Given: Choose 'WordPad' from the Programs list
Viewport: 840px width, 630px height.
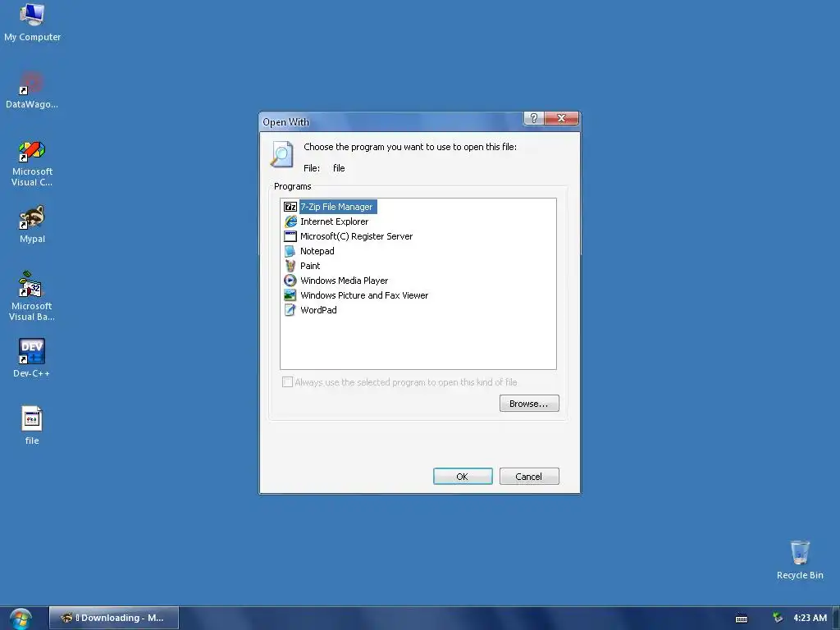Looking at the screenshot, I should (318, 309).
